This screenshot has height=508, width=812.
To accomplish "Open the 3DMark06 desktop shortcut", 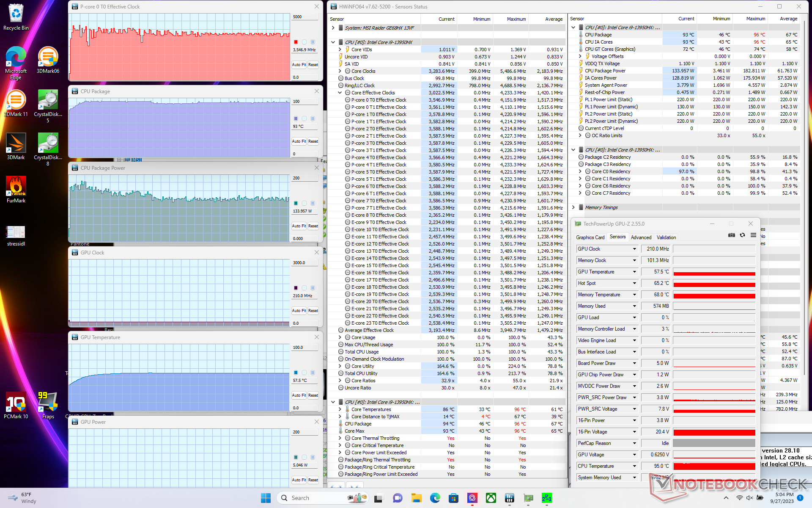I will (48, 60).
